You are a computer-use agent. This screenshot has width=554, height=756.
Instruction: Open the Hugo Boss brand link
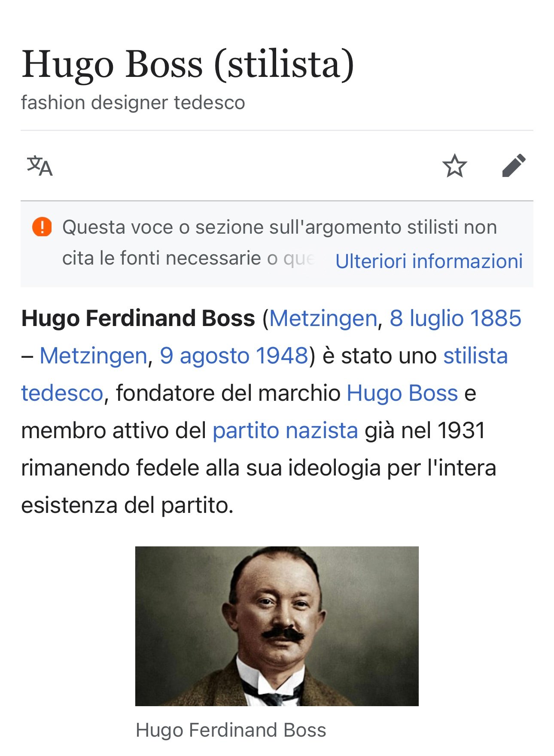point(402,393)
